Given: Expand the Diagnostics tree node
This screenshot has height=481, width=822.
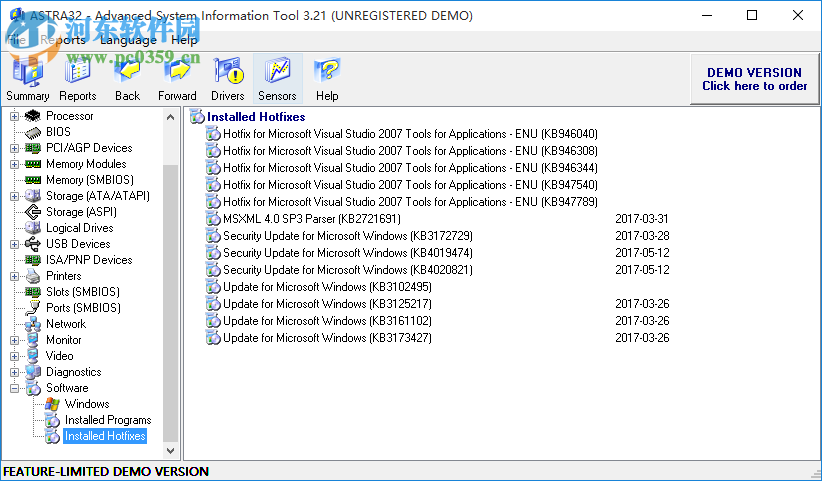Looking at the screenshot, I should (x=15, y=372).
